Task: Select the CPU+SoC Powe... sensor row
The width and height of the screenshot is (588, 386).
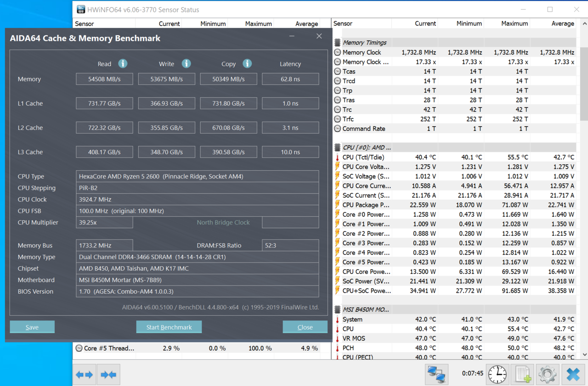Action: click(x=454, y=291)
